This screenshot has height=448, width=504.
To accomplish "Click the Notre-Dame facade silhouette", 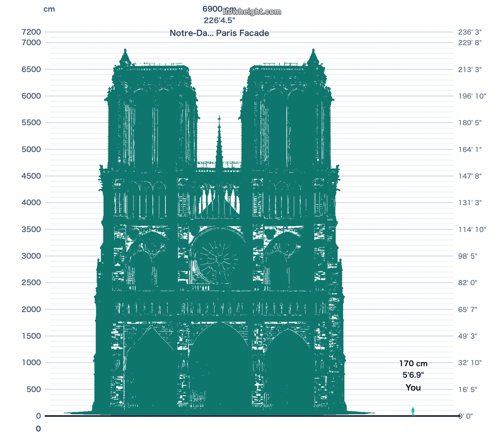I will pos(219,232).
